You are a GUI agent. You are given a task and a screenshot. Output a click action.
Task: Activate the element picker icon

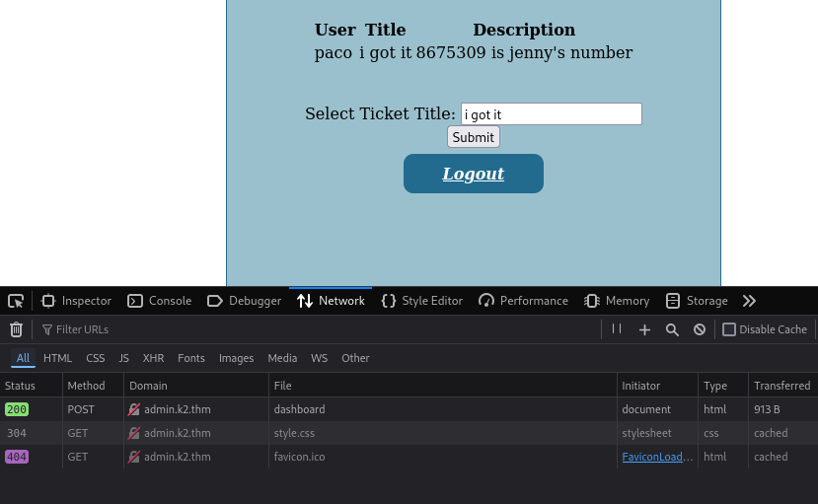pos(16,301)
